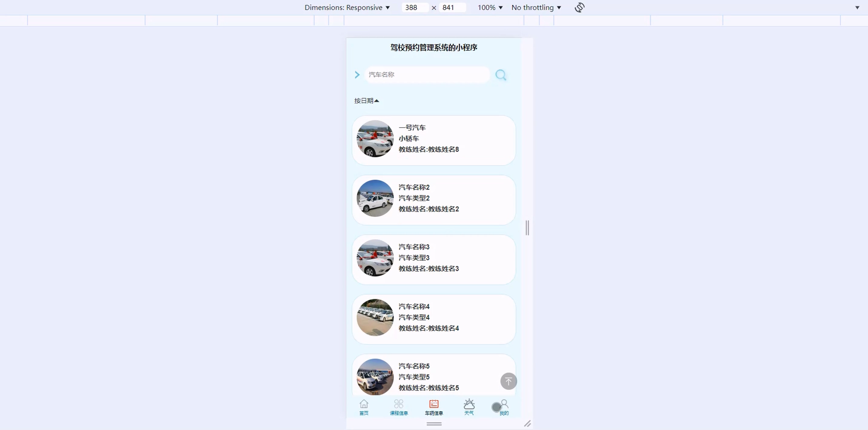Open the 100% zoom dropdown
The height and width of the screenshot is (430, 868).
pyautogui.click(x=490, y=7)
